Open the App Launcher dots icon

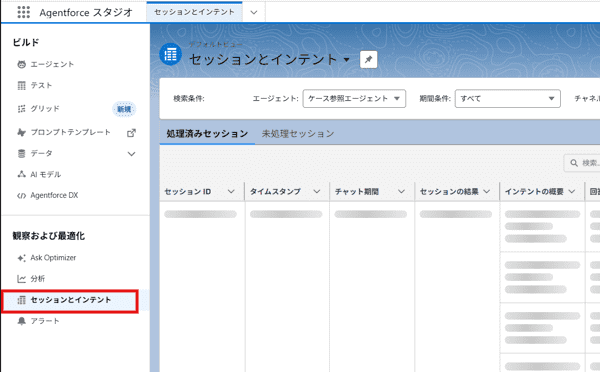23,12
